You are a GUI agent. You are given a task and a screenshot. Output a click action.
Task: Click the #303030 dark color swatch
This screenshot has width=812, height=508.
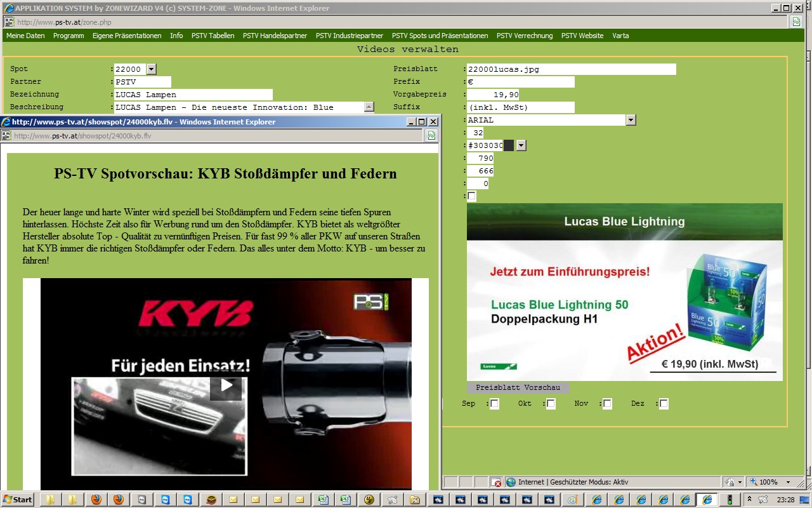click(509, 145)
